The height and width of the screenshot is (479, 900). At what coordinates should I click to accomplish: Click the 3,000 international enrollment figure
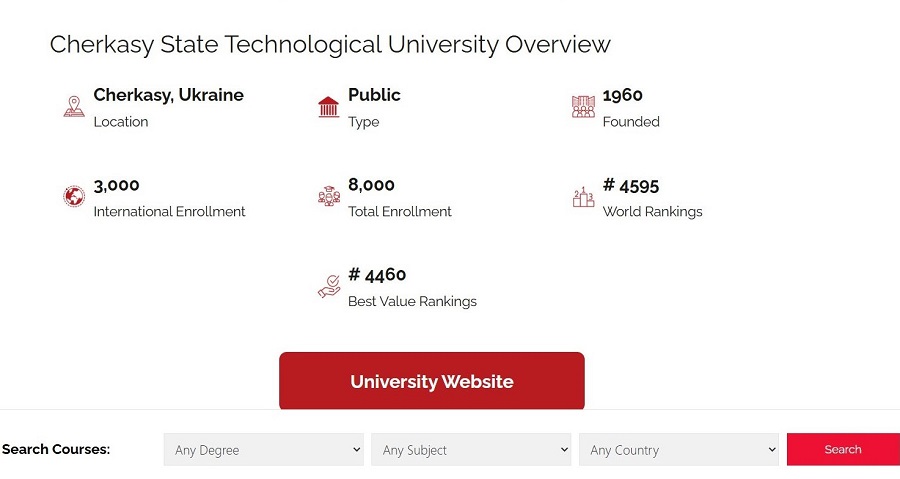point(116,185)
